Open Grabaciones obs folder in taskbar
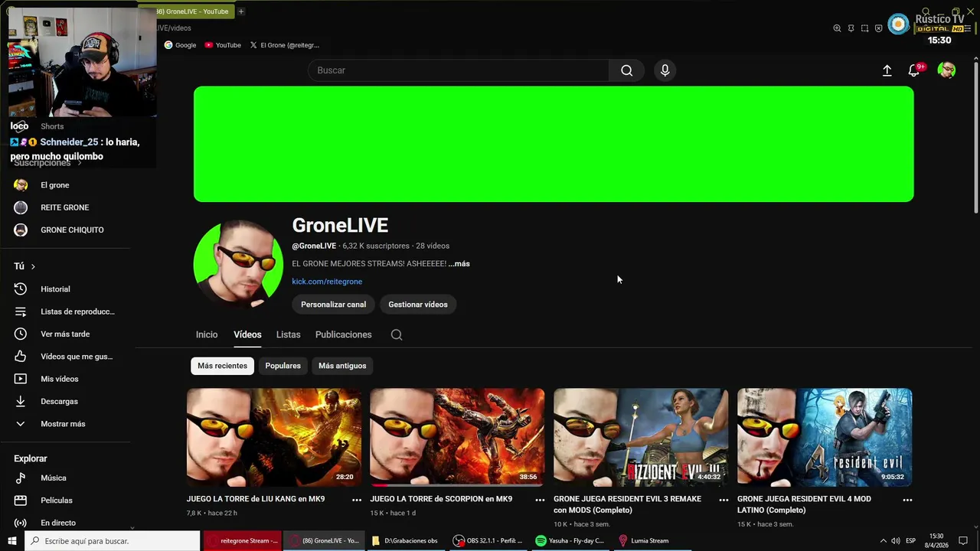 pyautogui.click(x=404, y=541)
